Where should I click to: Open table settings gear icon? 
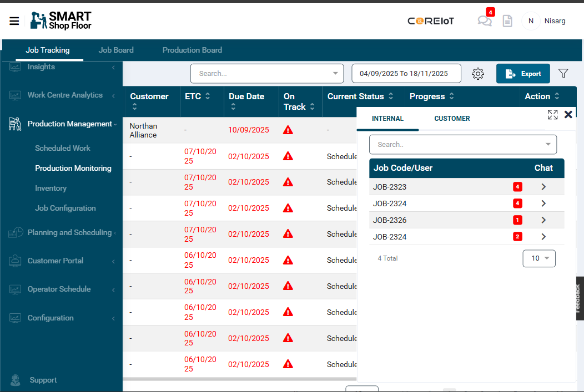tap(478, 74)
